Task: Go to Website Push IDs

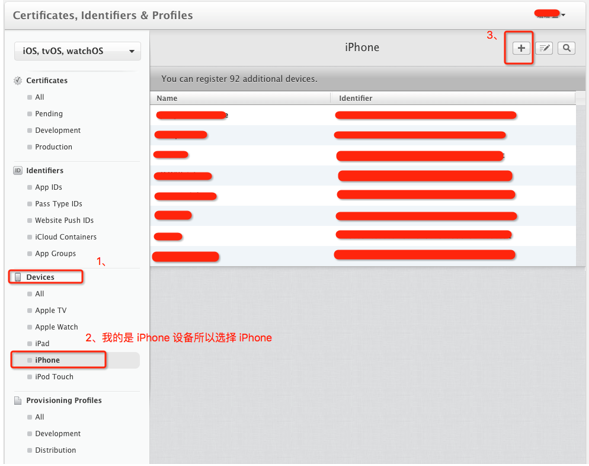Action: 64,220
